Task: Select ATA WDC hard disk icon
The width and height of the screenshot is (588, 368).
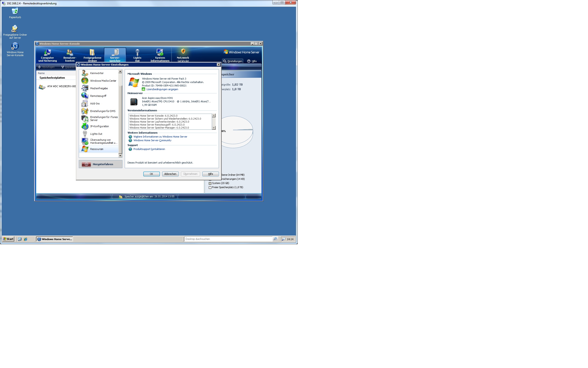Action: pyautogui.click(x=42, y=87)
